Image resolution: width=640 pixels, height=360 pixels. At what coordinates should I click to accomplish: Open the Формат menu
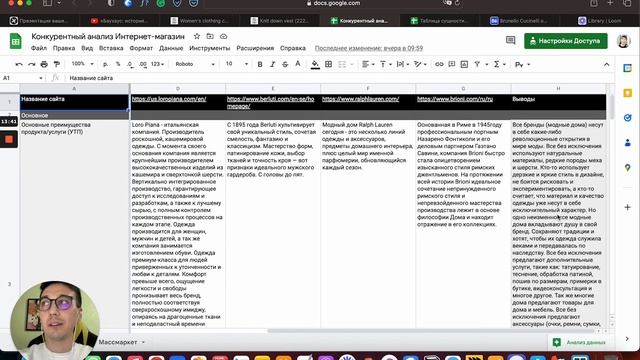click(141, 48)
